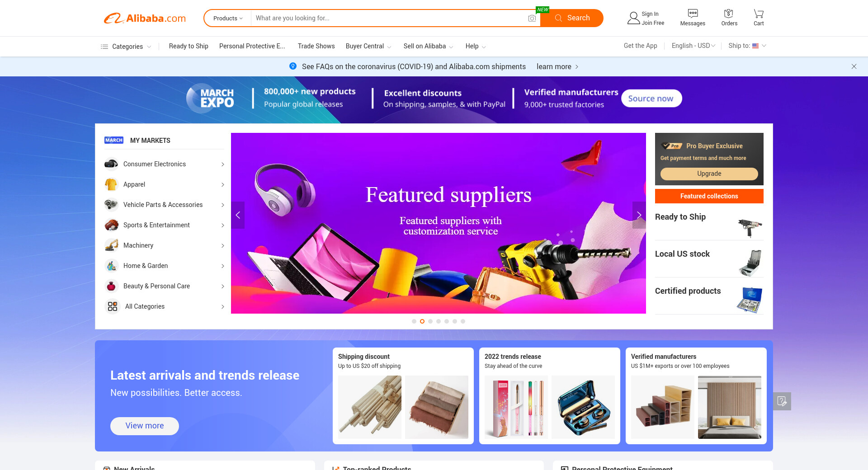Open the shopping Cart icon

[759, 14]
